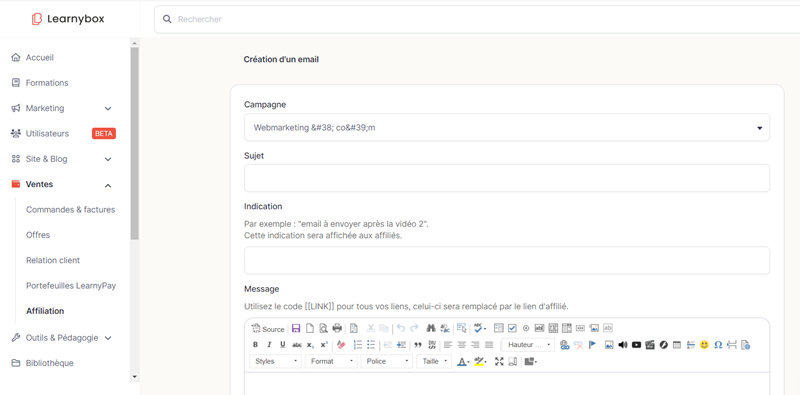Click the Preview icon with the magnifier

pyautogui.click(x=323, y=328)
